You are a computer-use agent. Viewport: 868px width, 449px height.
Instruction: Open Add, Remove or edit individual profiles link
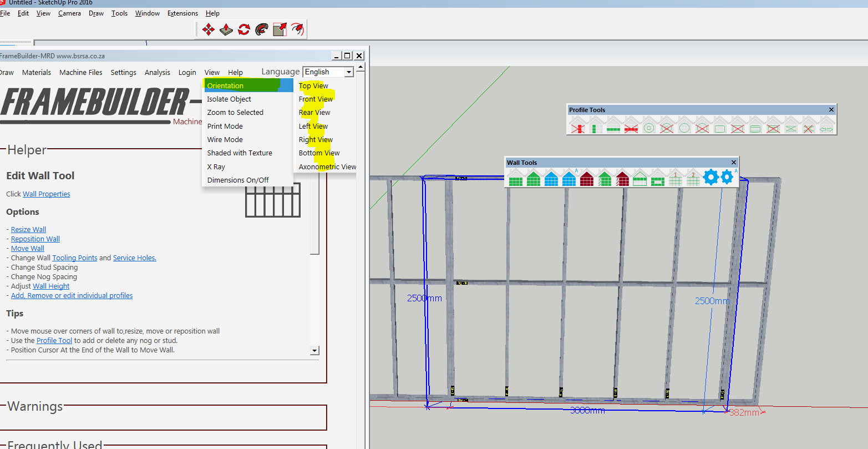click(72, 295)
